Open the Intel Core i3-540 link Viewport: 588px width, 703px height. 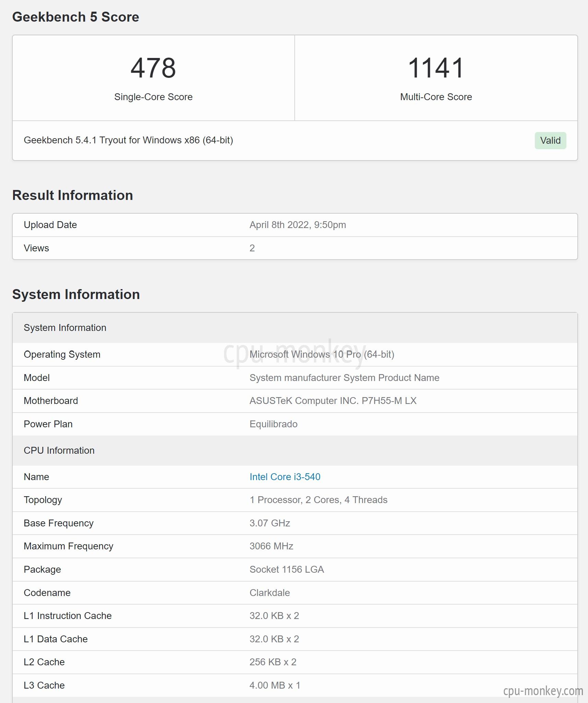pos(285,477)
